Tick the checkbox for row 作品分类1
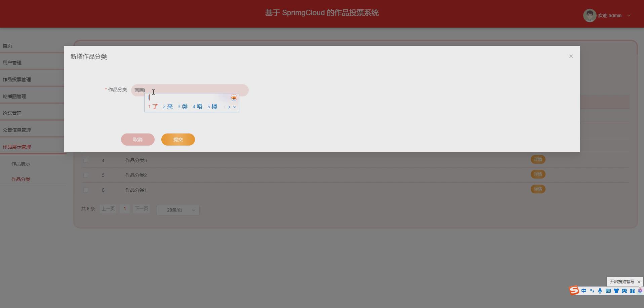The image size is (644, 308). click(86, 190)
